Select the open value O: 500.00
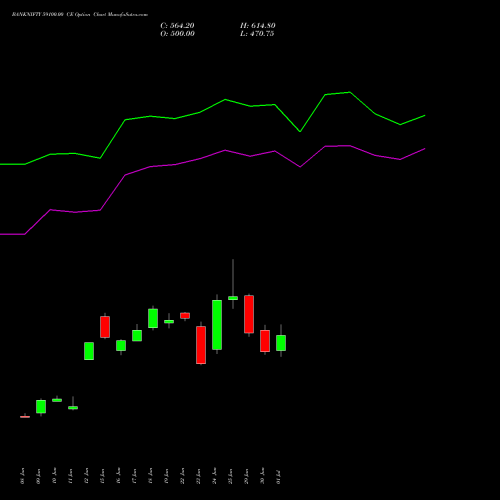Screen dimensions: 500x500 [177, 34]
